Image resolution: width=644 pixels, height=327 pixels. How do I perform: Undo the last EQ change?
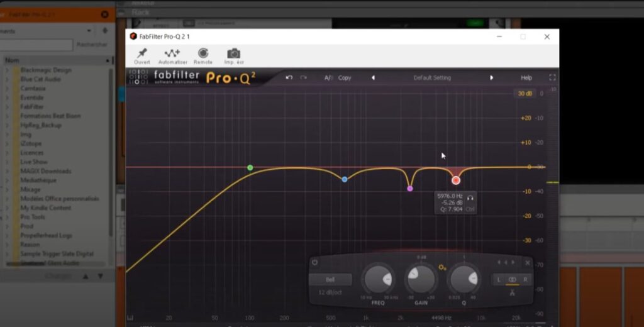[289, 77]
